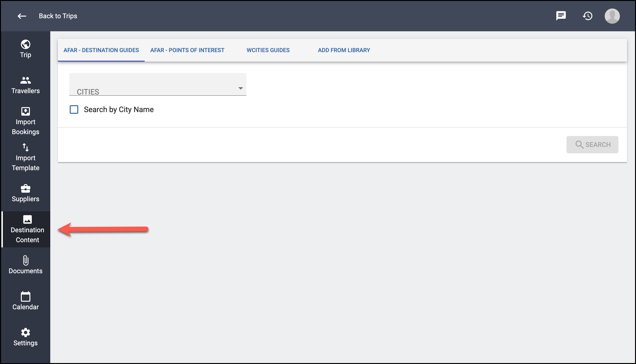Switch to Add From Library tab

(344, 50)
